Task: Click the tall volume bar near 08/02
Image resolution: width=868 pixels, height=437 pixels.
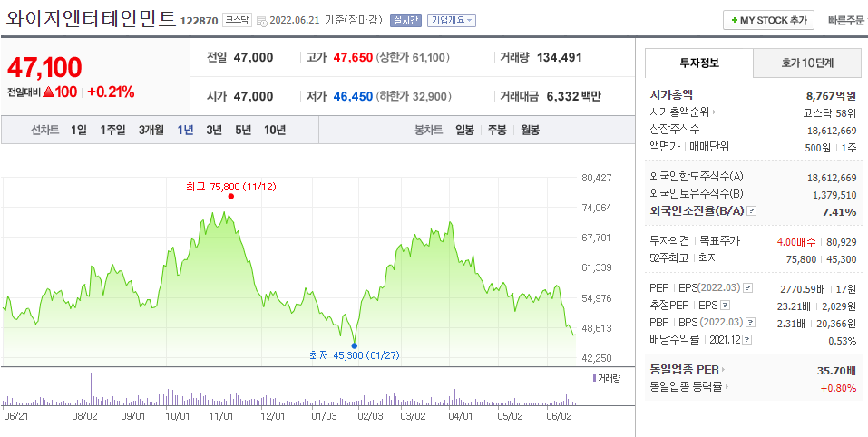Action: [92, 390]
